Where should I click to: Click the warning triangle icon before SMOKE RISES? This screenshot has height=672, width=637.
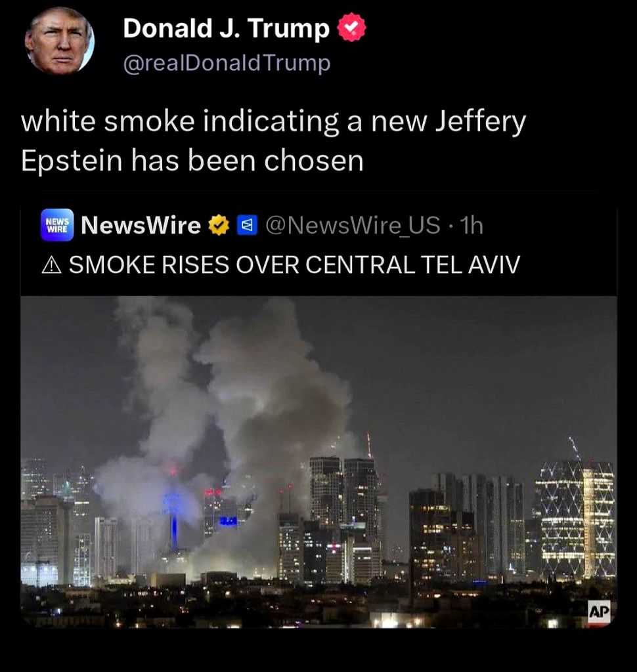tap(52, 265)
